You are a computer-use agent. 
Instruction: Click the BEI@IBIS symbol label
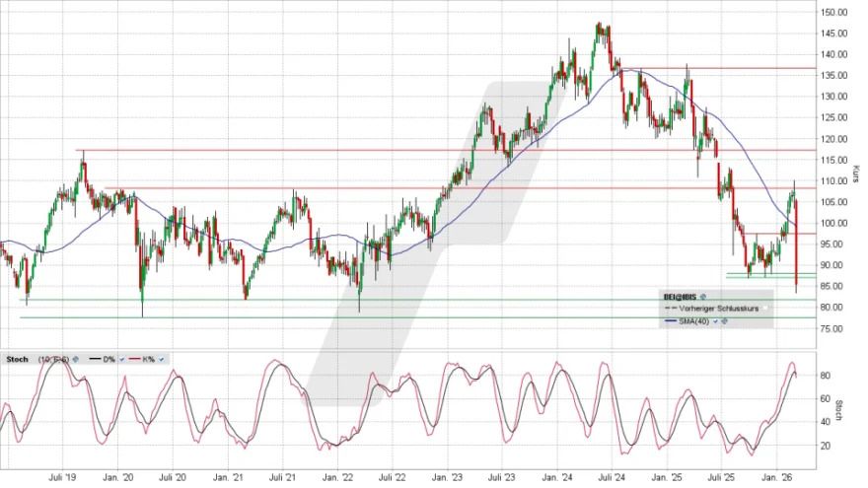click(x=680, y=297)
